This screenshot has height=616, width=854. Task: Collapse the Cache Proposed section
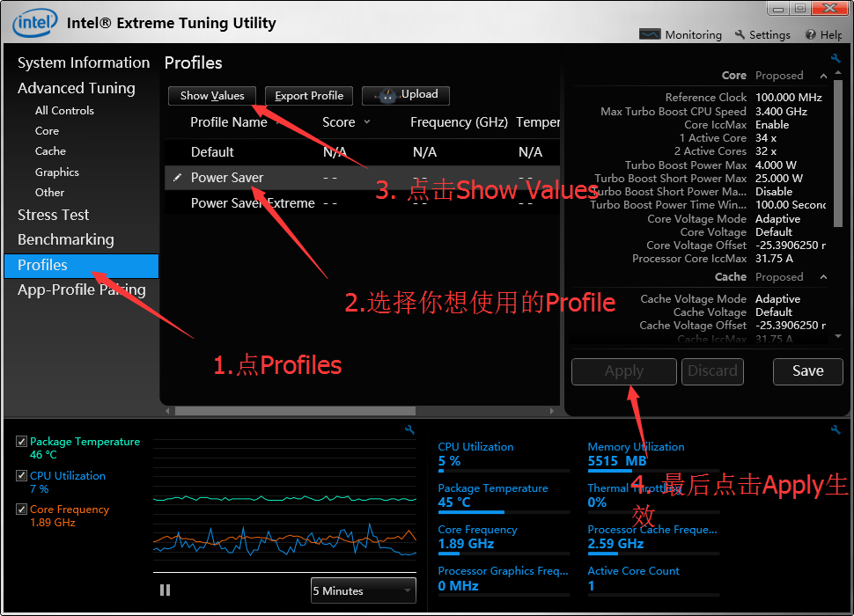[823, 277]
